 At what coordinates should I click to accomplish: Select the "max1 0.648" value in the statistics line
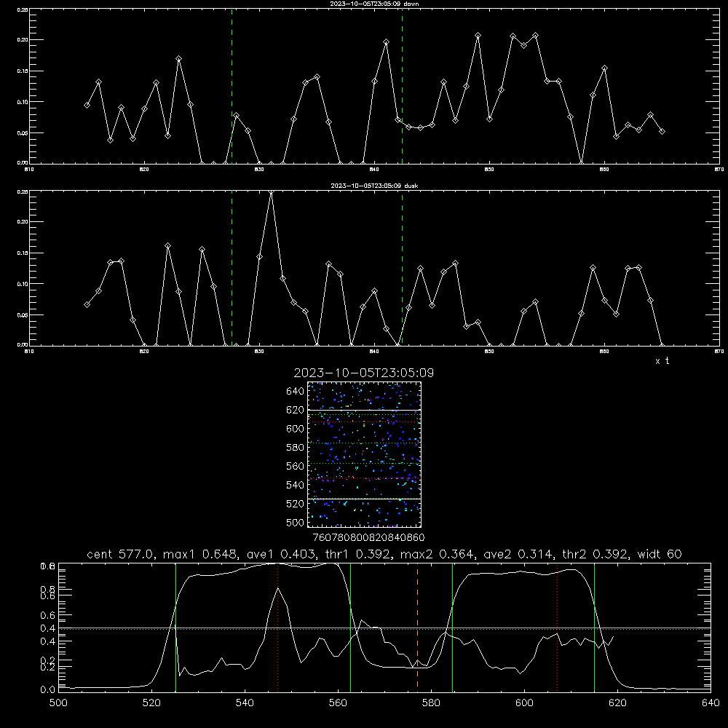click(202, 554)
